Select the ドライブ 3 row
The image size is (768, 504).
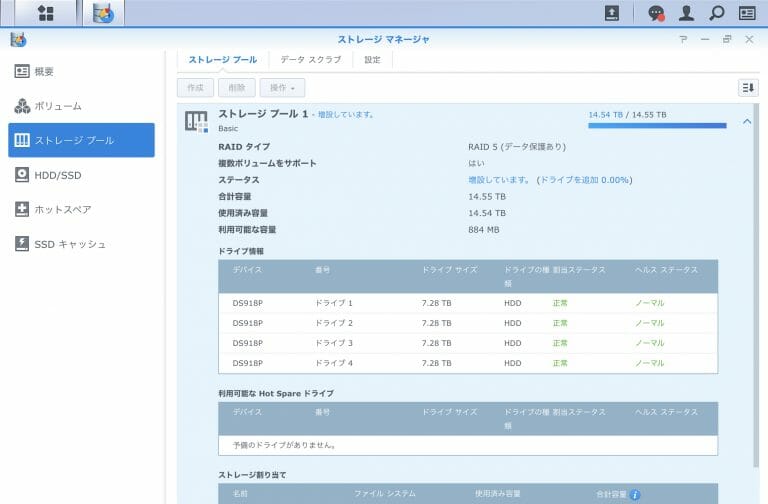point(468,343)
